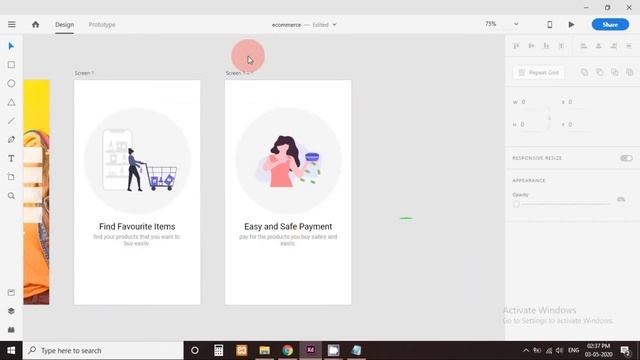Click align center horizontally icon
Image resolution: width=640 pixels, height=360 pixels.
pos(598,46)
